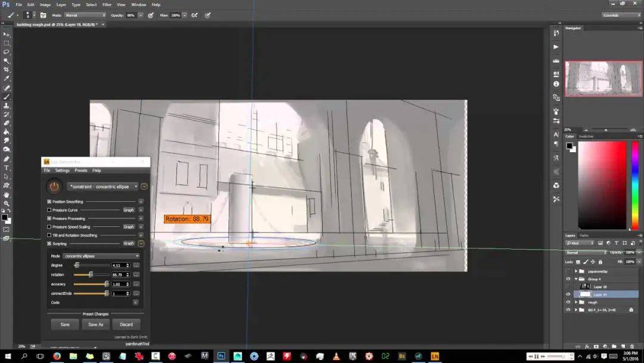Expand the rough layer group

click(x=576, y=302)
